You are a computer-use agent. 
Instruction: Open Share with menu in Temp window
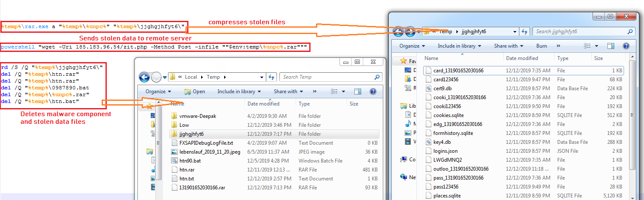coord(288,91)
